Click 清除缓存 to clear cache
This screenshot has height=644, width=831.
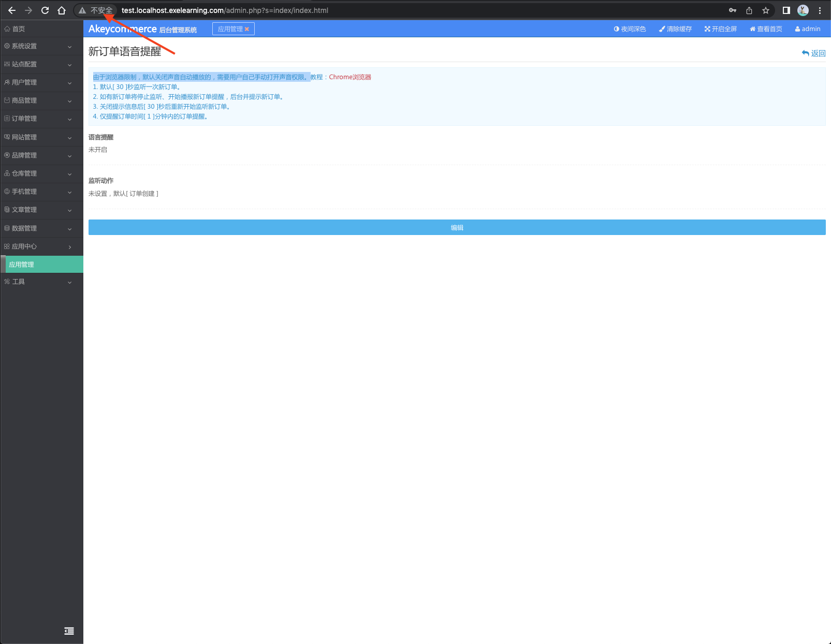tap(675, 29)
